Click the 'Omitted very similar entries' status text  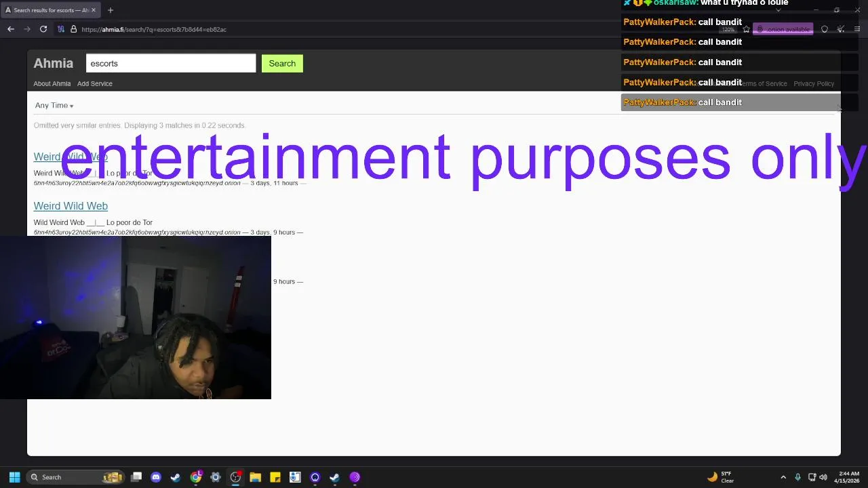(x=140, y=125)
